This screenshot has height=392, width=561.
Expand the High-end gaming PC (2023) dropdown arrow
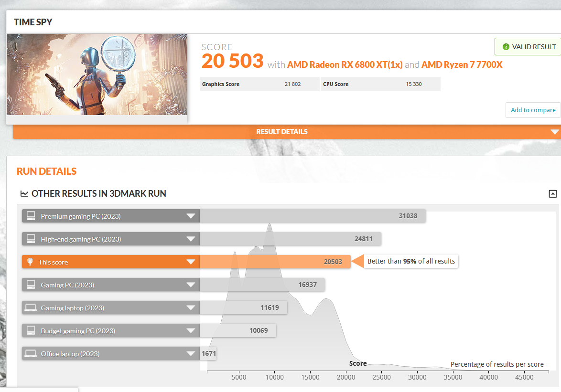[x=191, y=239]
